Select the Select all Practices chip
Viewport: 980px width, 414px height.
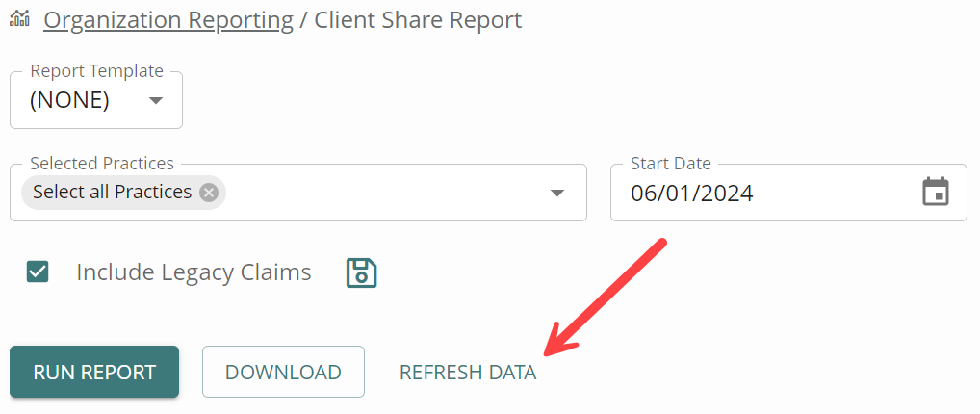[x=113, y=192]
